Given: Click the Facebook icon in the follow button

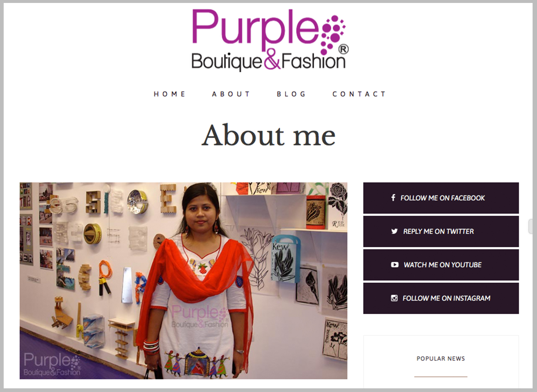Looking at the screenshot, I should 393,198.
